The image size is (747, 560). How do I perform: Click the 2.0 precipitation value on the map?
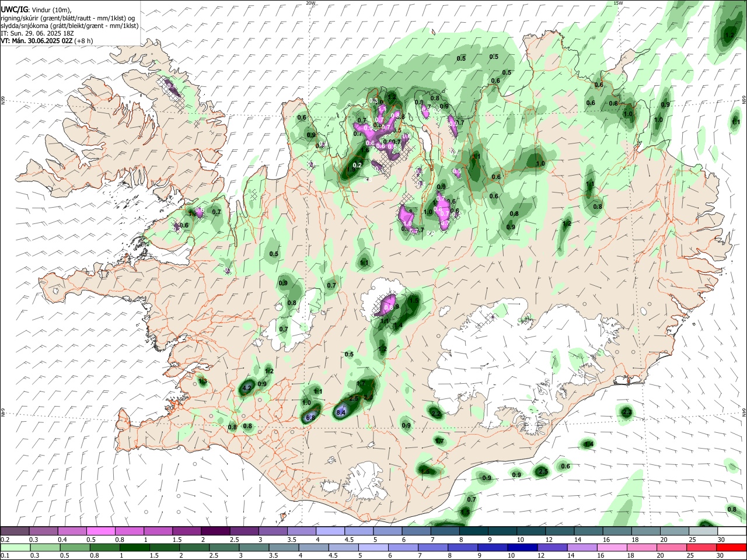tap(368, 397)
